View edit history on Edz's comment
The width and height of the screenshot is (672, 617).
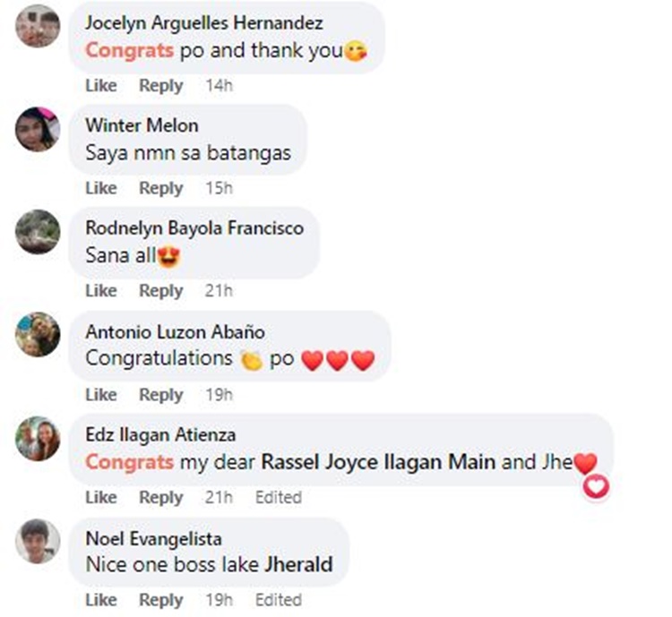click(x=279, y=498)
